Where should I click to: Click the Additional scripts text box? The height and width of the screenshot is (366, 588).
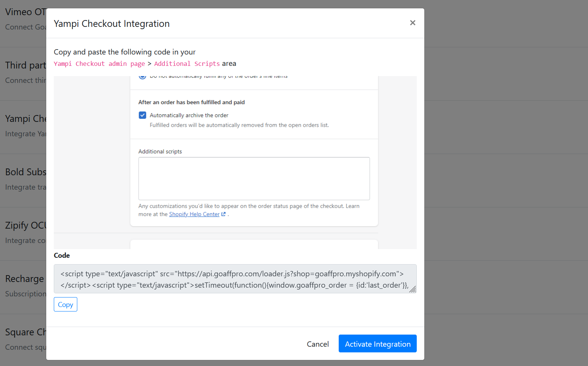254,179
